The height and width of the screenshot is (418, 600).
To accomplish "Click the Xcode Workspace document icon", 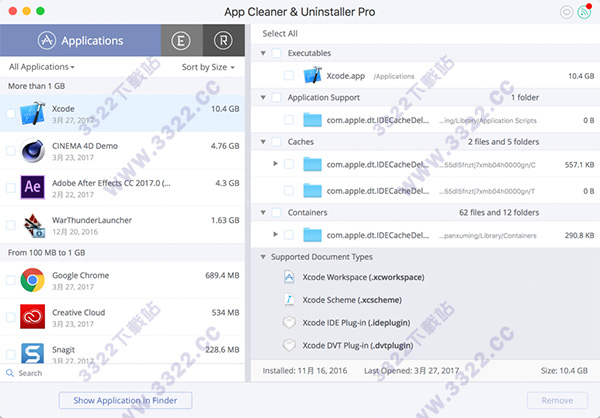I will pos(289,277).
